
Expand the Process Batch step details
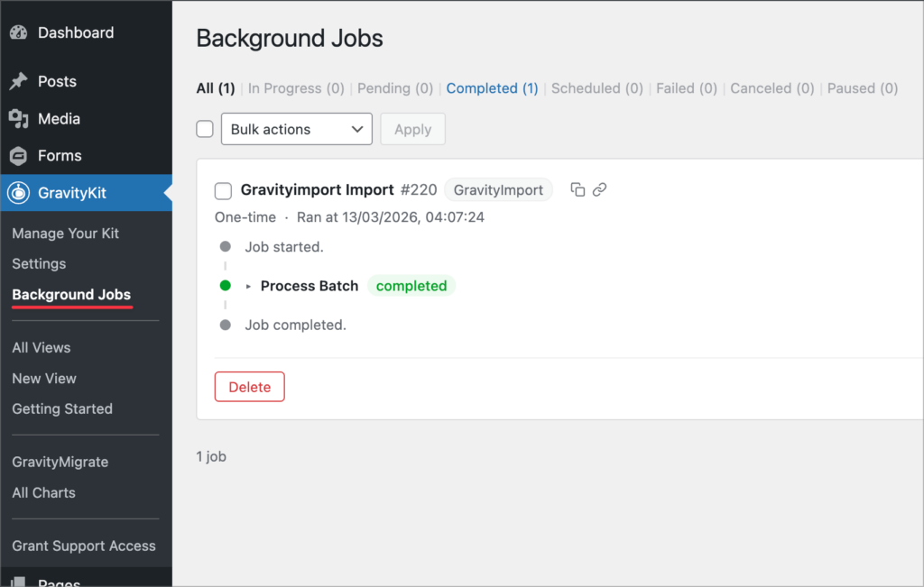249,286
